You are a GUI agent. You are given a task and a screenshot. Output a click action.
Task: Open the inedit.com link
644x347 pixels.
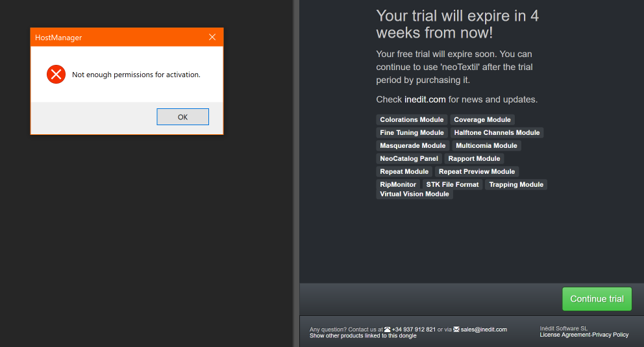425,99
